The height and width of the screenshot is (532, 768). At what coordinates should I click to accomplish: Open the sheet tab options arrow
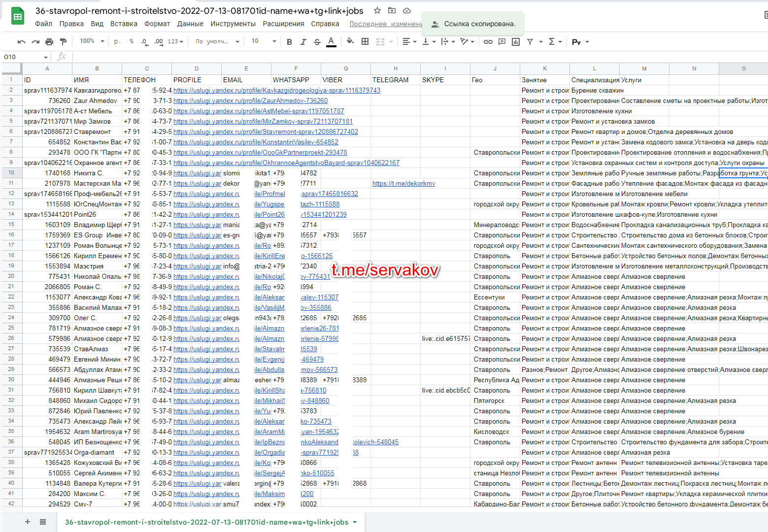355,522
